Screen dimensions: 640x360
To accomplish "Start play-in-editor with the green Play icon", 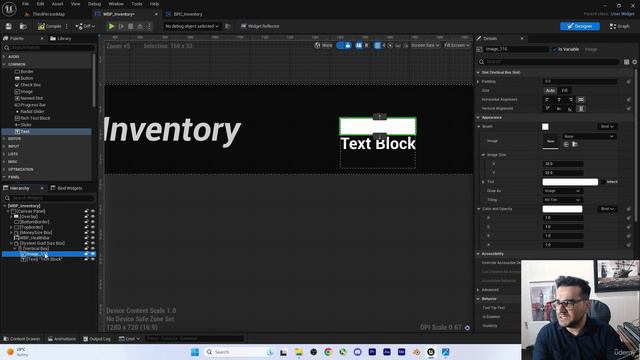I will 111,26.
